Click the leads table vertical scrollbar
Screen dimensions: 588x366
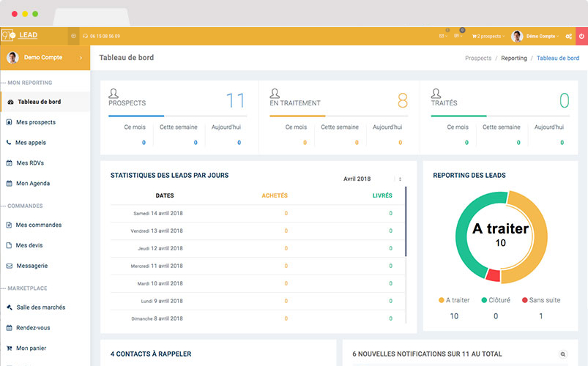pyautogui.click(x=406, y=220)
